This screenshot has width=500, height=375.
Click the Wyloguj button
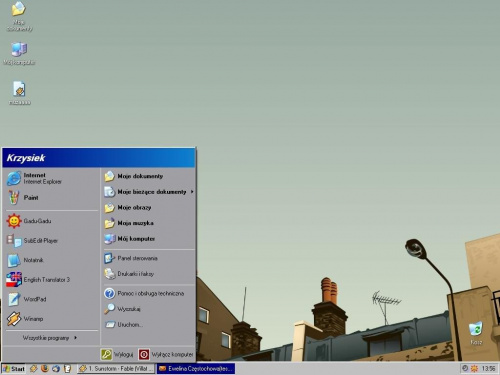click(x=117, y=354)
